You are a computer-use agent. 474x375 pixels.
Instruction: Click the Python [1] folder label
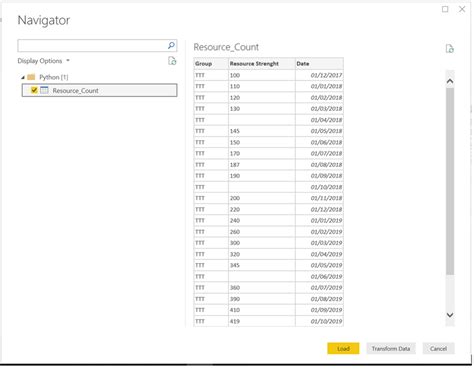coord(54,77)
